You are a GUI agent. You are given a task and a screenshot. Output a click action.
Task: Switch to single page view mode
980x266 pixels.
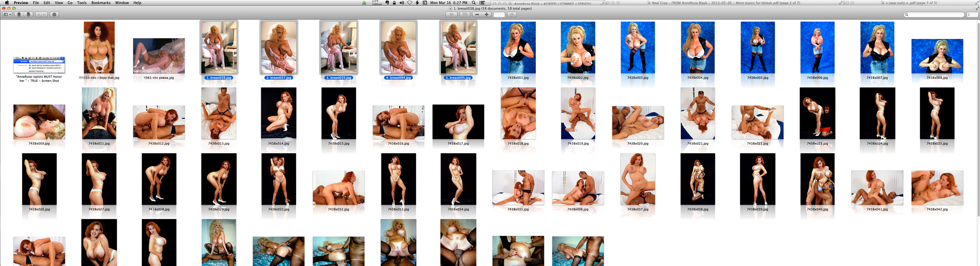(x=465, y=15)
